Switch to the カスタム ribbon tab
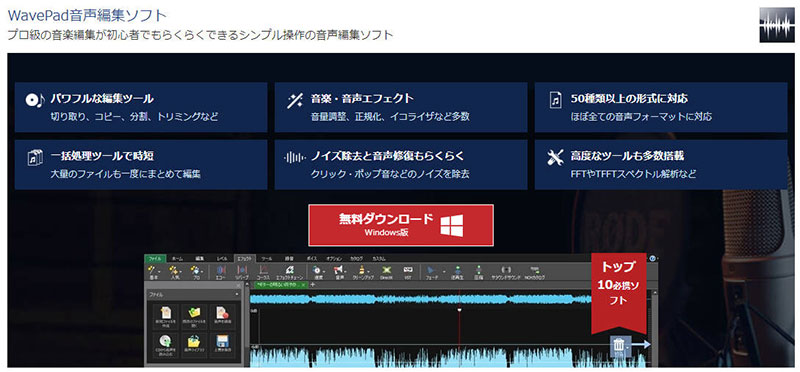800x372 pixels. click(379, 259)
